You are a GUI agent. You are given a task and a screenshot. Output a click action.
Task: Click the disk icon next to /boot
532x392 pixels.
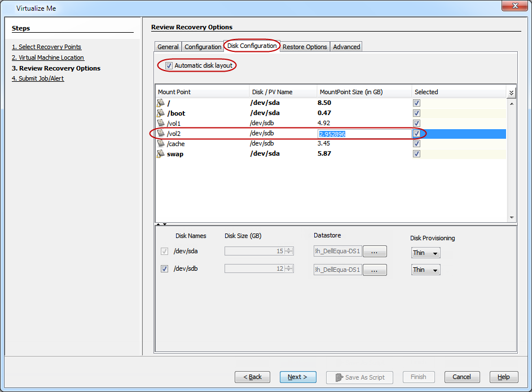tap(161, 113)
